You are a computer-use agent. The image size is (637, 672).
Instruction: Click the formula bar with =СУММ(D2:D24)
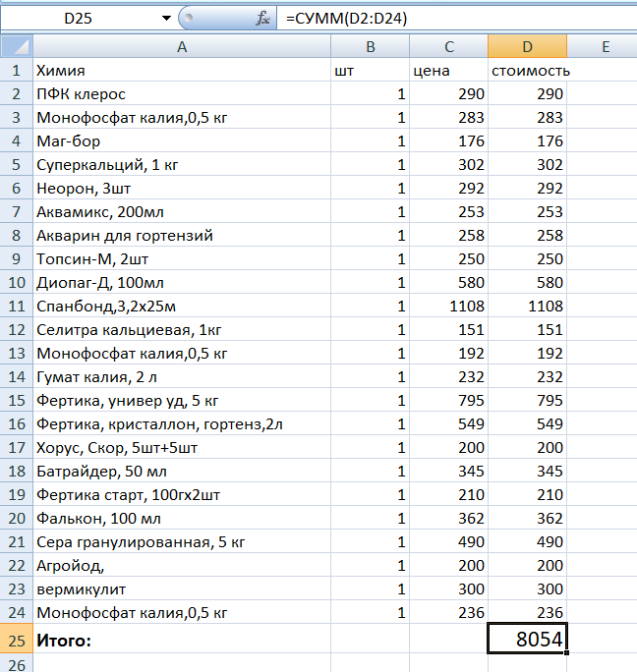457,19
